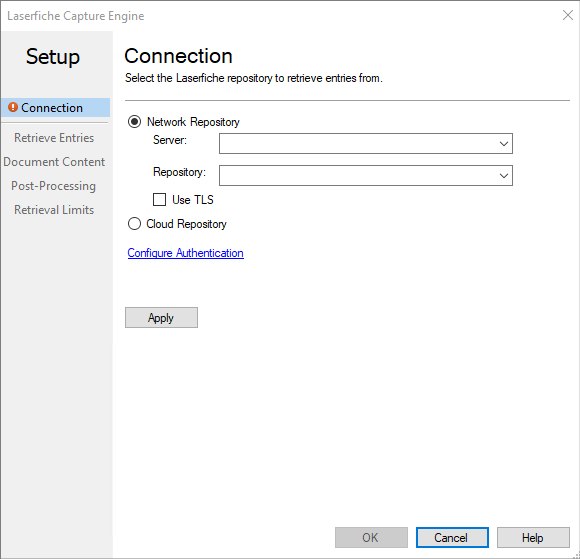Click the red error icon beside Connection
Viewport: 580px width, 559px height.
[x=13, y=107]
